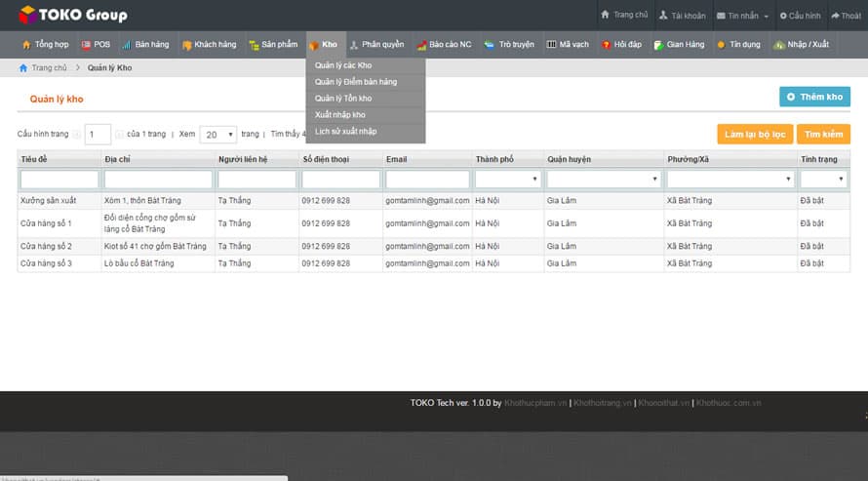The image size is (868, 481).
Task: Open the POS module icon
Action: click(88, 45)
